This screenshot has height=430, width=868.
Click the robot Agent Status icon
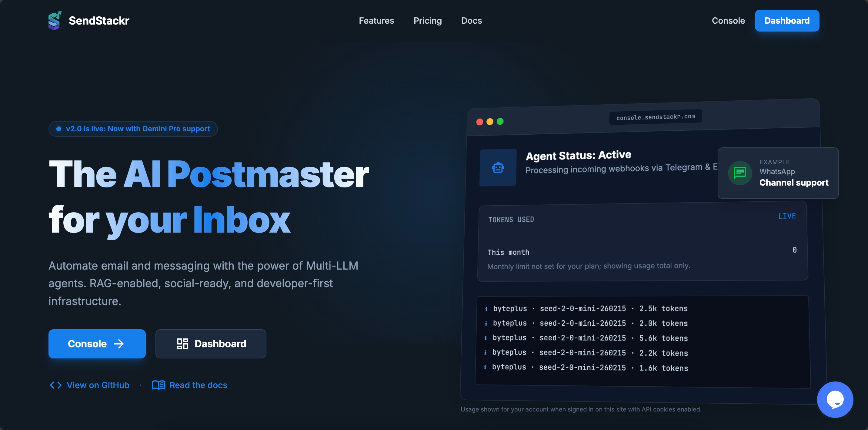tap(498, 167)
